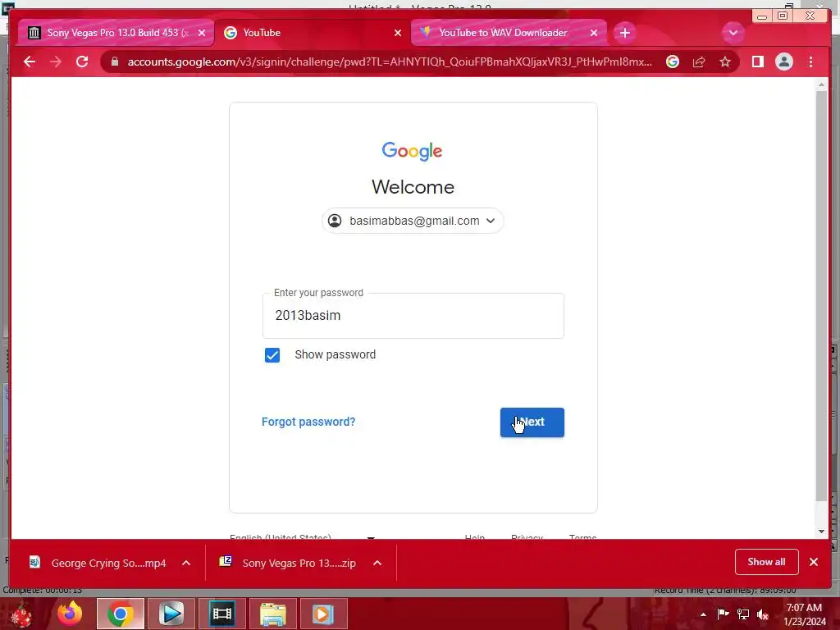Viewport: 840px width, 630px height.
Task: Click scrollbar up arrow
Action: tap(821, 84)
